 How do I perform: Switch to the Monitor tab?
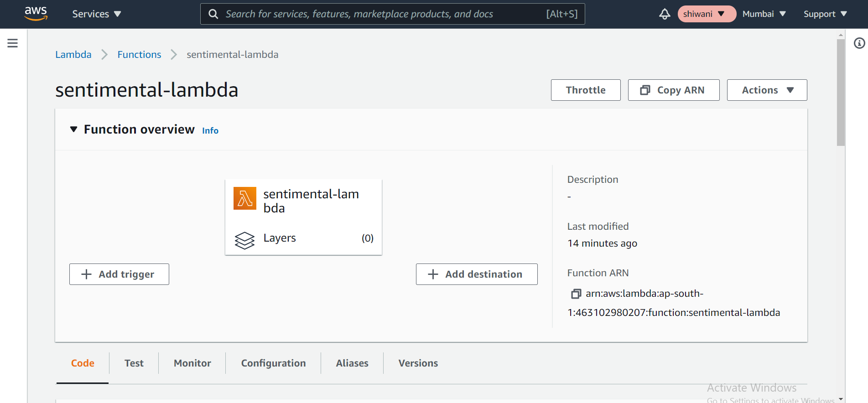[192, 363]
